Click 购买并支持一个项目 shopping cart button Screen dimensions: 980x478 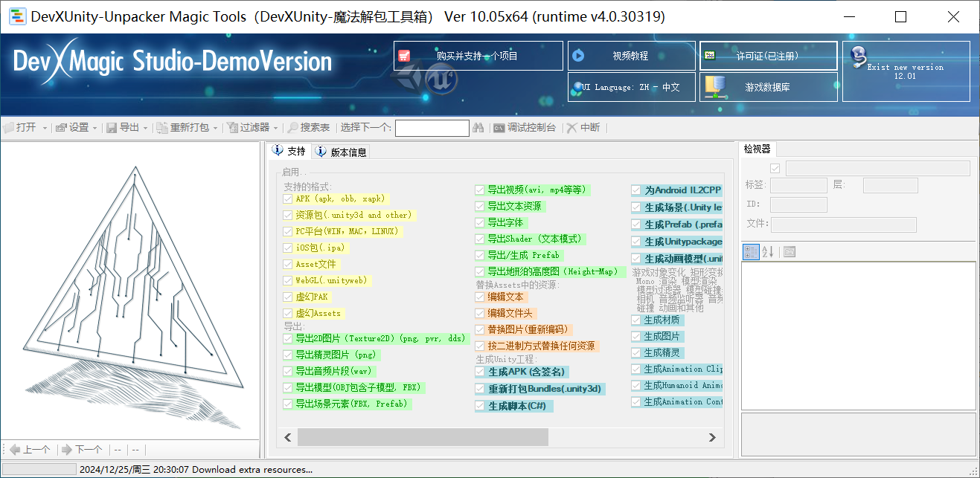[478, 56]
